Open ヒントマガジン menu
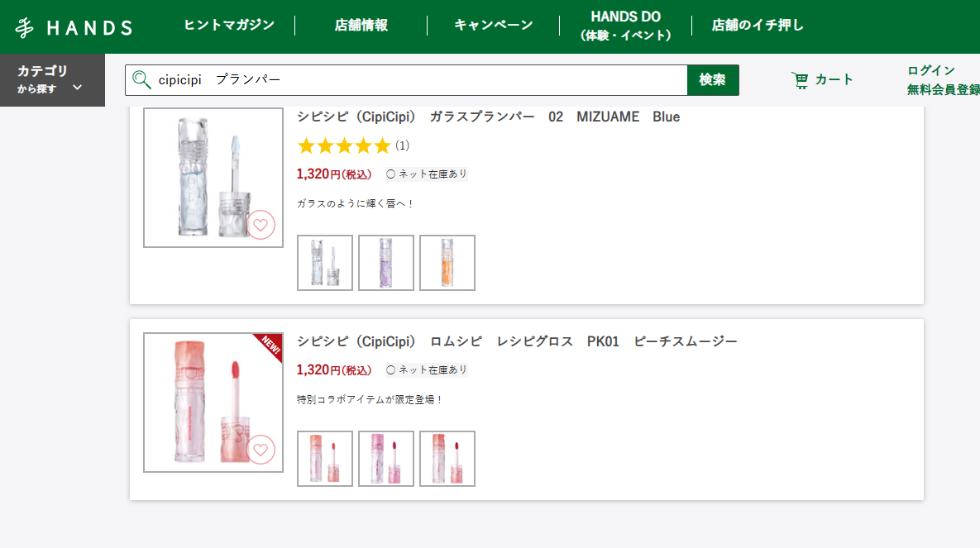Viewport: 980px width, 548px height. click(229, 26)
